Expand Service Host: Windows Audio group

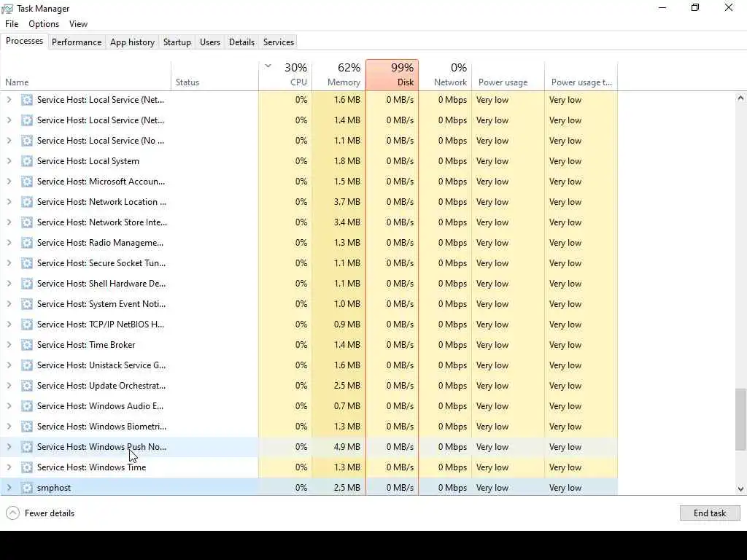click(x=9, y=406)
